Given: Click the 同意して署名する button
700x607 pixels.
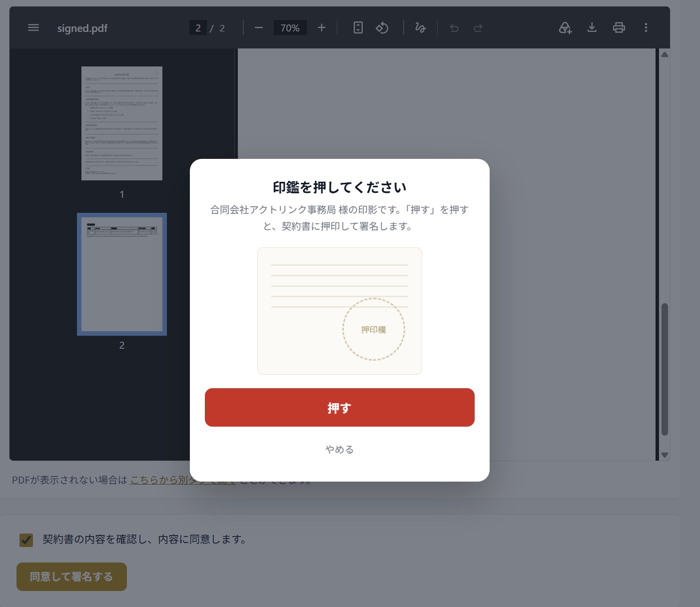Looking at the screenshot, I should coord(71,577).
